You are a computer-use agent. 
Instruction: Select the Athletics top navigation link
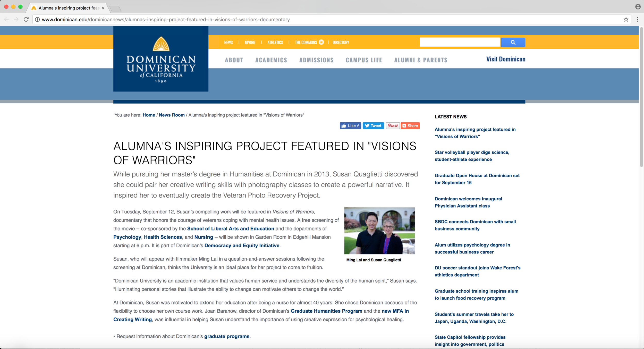pyautogui.click(x=275, y=42)
